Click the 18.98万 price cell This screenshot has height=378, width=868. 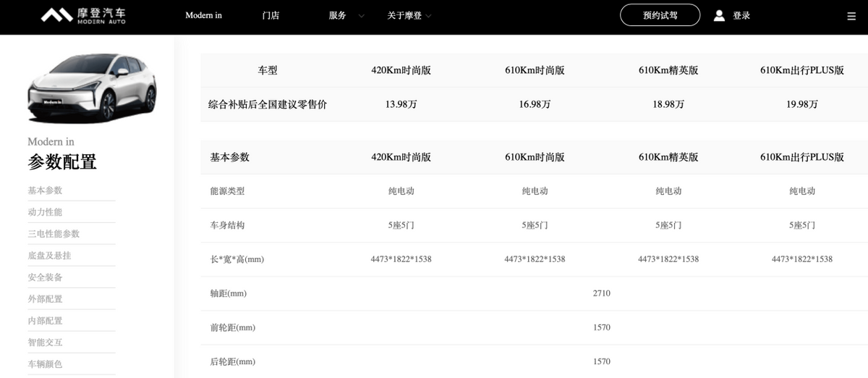tap(668, 104)
